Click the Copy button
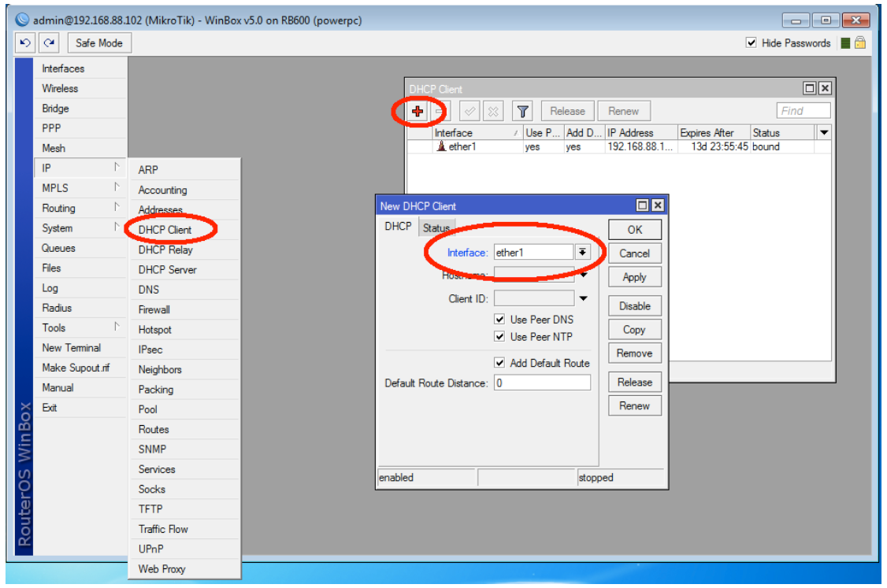 (635, 330)
